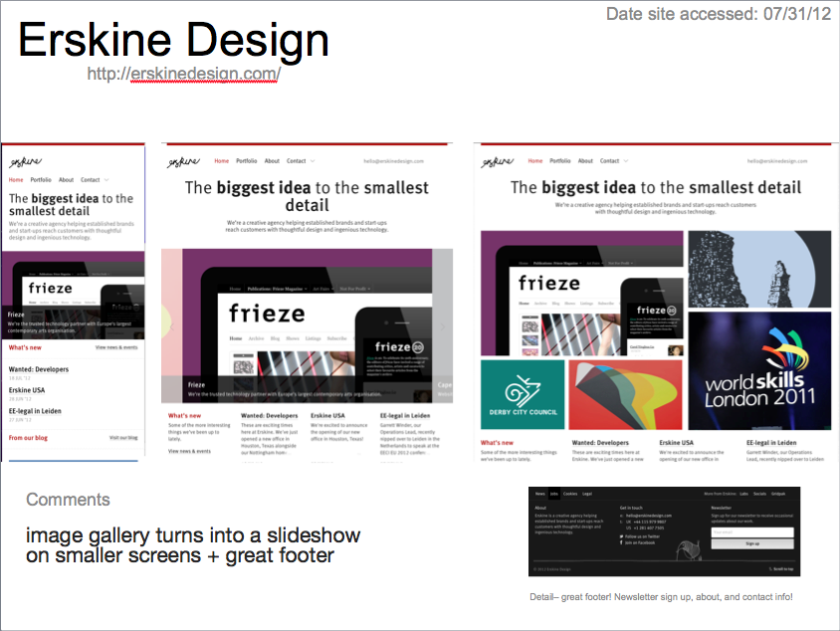Select About in the tablet-width preview menu
This screenshot has width=840, height=631.
click(272, 161)
